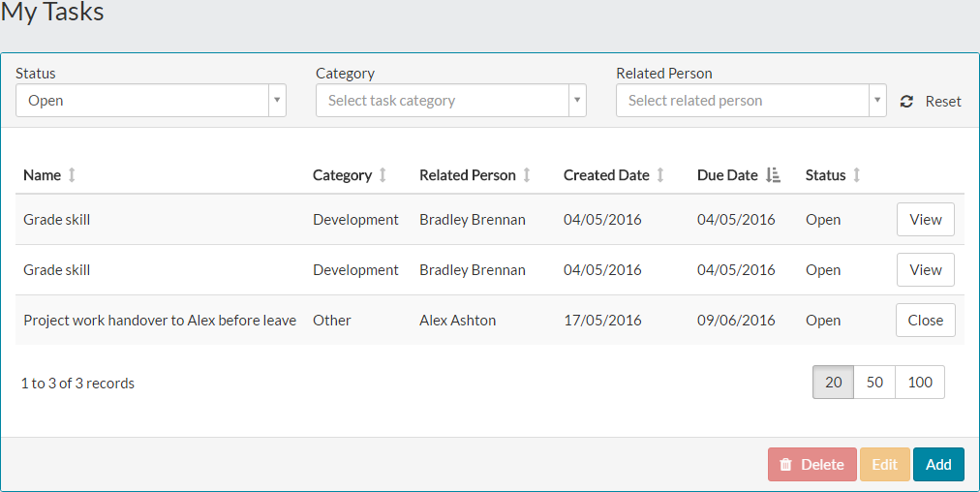Toggle the Due Date sort order icon
Screen dimensions: 980x492
[x=773, y=175]
